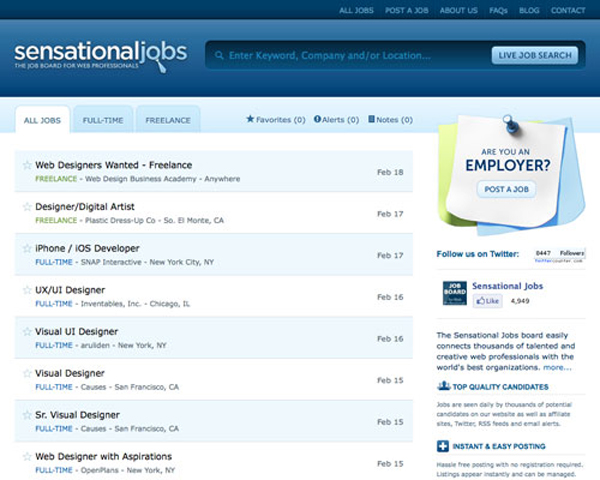Image resolution: width=600 pixels, height=480 pixels.
Task: Favorite the iPhone / iOS Developer listing
Action: tap(27, 248)
